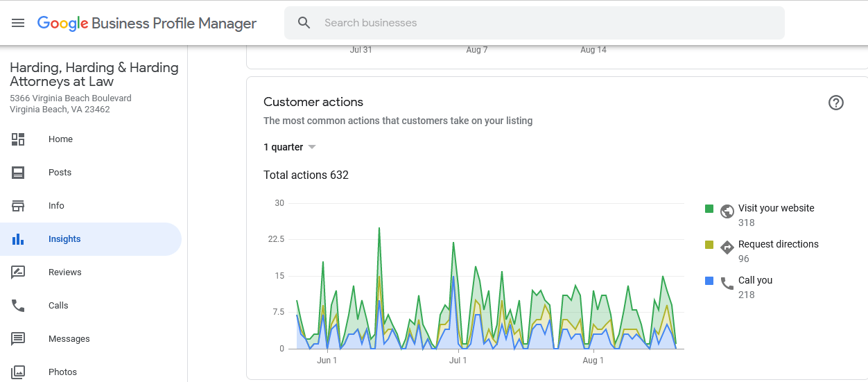Click the blue Call you swatch
This screenshot has height=382, width=868.
click(x=709, y=281)
